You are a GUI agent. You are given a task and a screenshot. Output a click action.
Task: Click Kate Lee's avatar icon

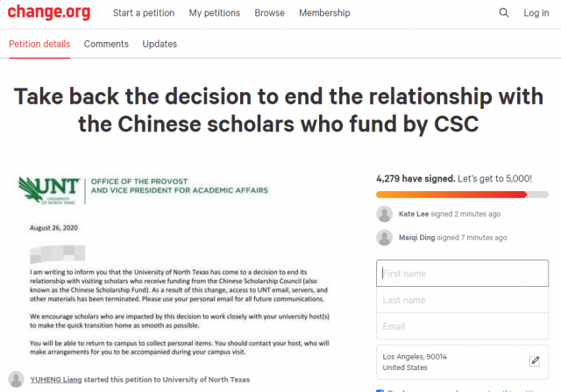[x=385, y=214]
